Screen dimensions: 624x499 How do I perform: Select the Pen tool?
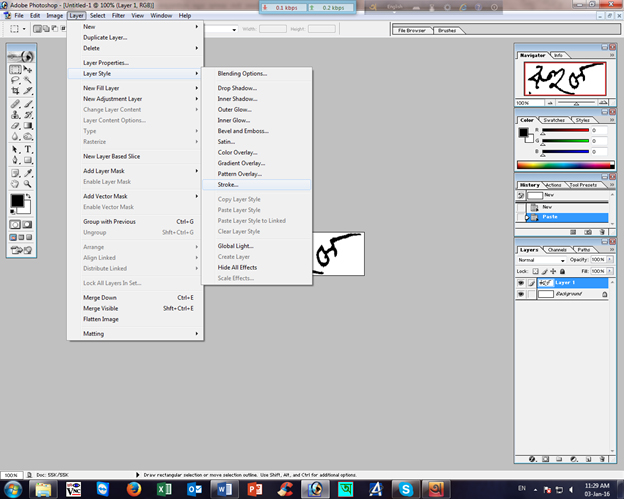click(15, 160)
